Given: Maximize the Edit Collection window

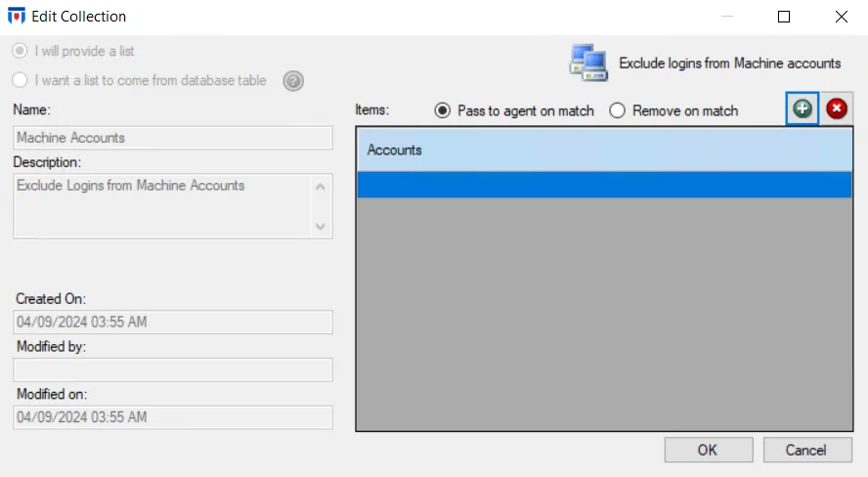Looking at the screenshot, I should point(784,17).
